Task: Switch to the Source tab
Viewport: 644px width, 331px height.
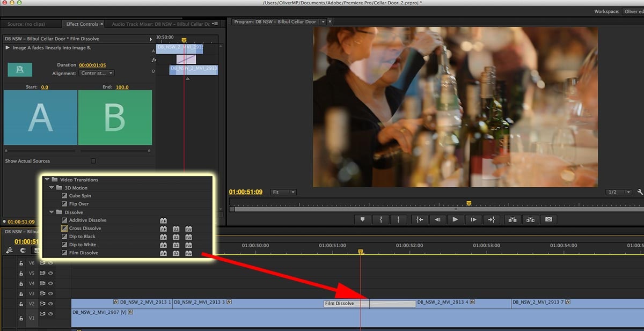Action: pyautogui.click(x=26, y=24)
